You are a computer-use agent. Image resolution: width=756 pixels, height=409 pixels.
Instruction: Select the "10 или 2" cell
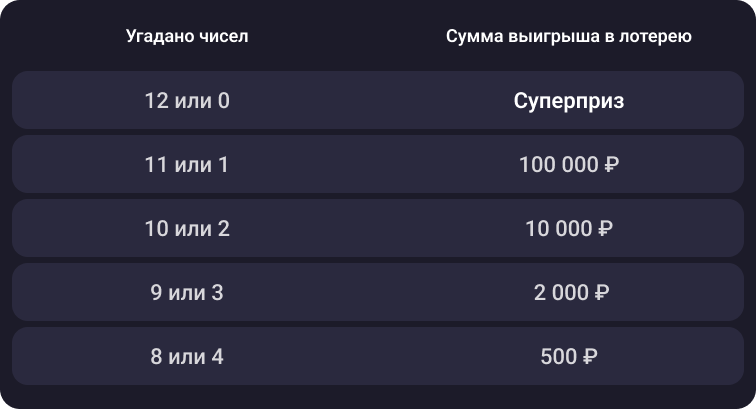click(x=187, y=229)
